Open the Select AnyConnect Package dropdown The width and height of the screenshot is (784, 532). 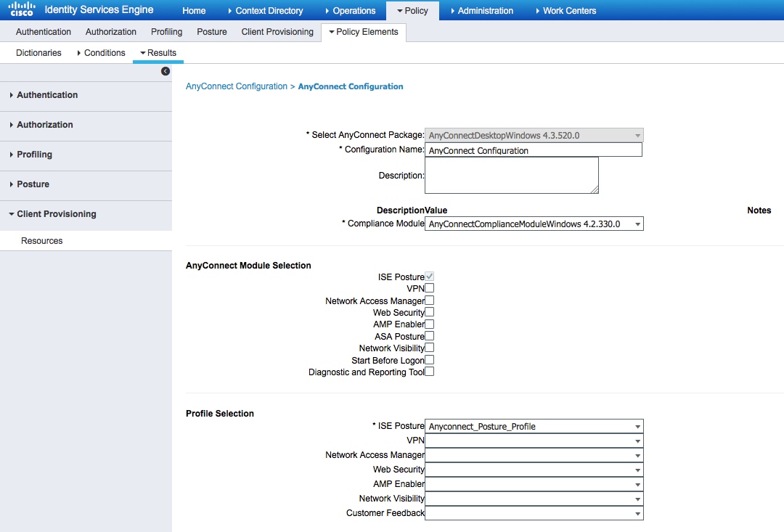tap(534, 135)
